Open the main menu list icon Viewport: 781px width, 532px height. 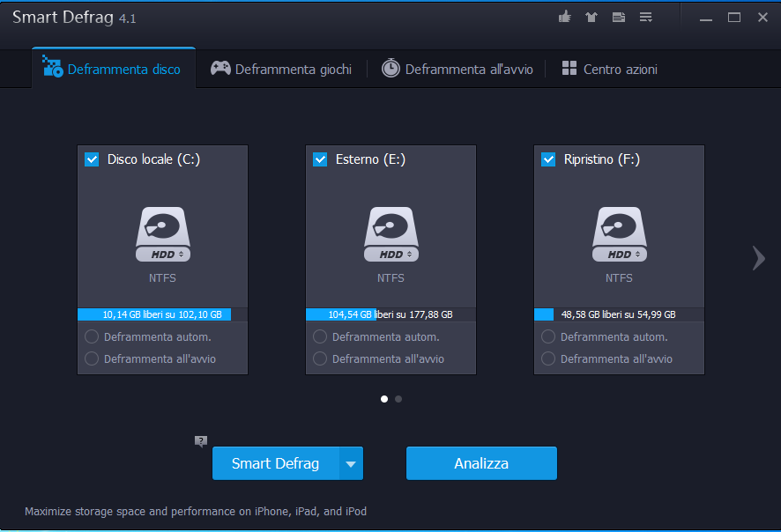[x=646, y=18]
